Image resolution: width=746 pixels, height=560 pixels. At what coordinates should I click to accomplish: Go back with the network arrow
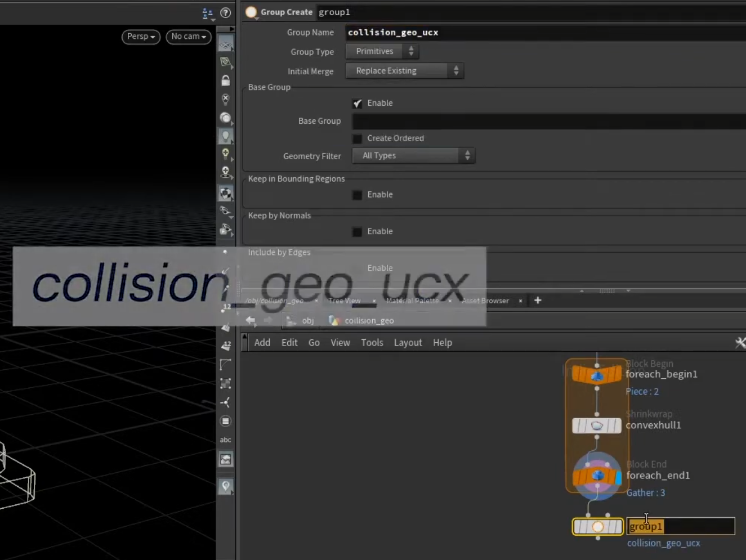(251, 320)
